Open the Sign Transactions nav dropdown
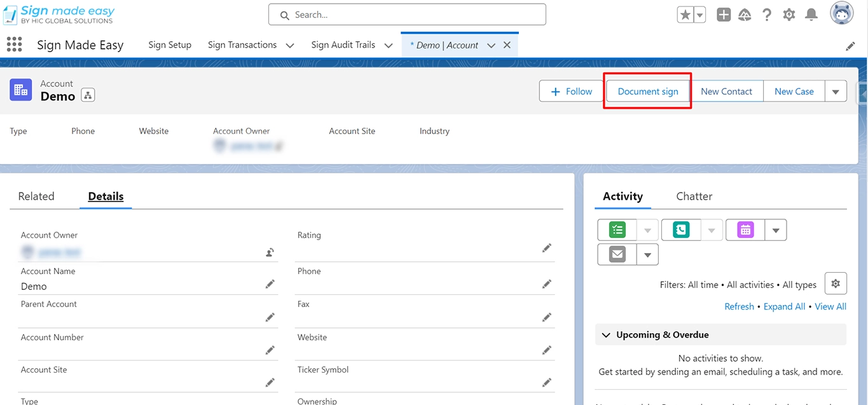Screen dimensions: 868x405 [x=290, y=45]
